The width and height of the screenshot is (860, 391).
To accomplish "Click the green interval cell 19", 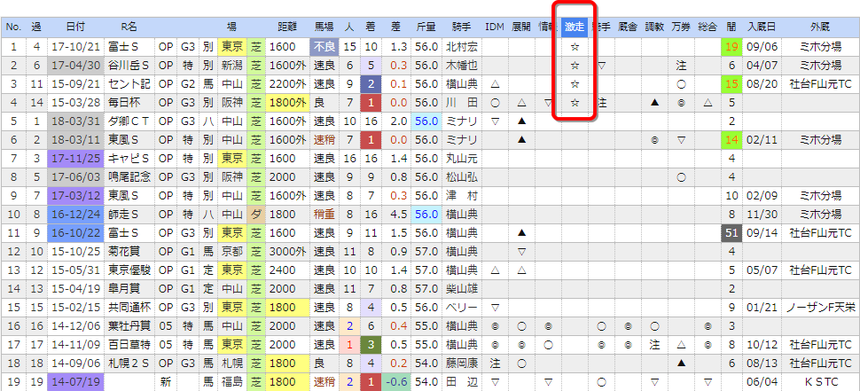I will click(731, 47).
